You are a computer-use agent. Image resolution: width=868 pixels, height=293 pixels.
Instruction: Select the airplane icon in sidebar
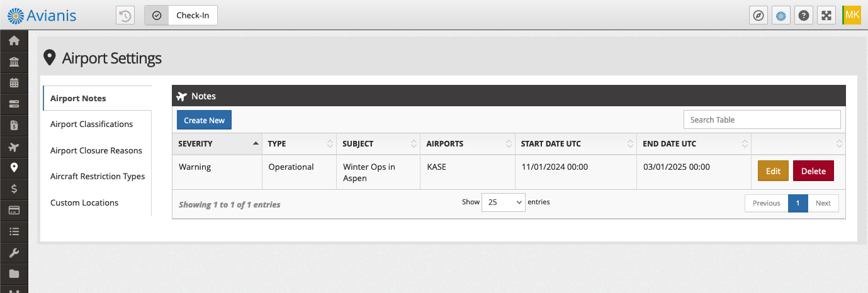14,147
